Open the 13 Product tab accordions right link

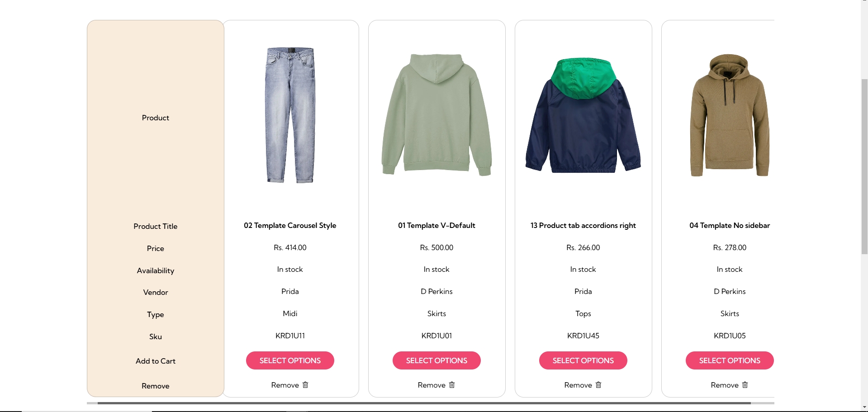pos(583,225)
